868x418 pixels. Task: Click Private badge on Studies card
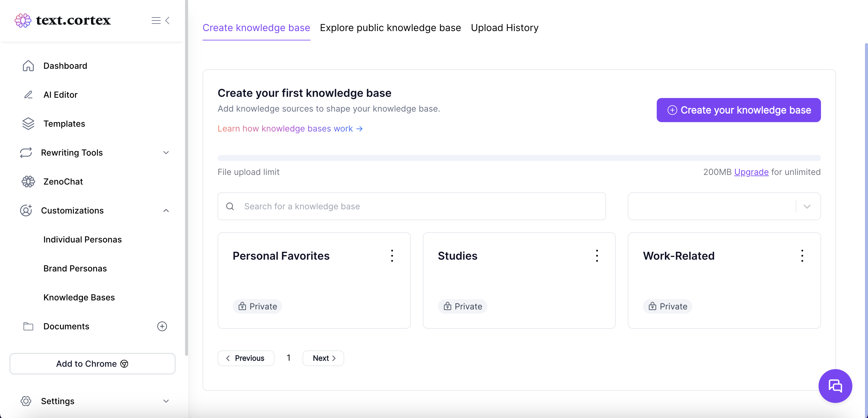click(x=462, y=306)
